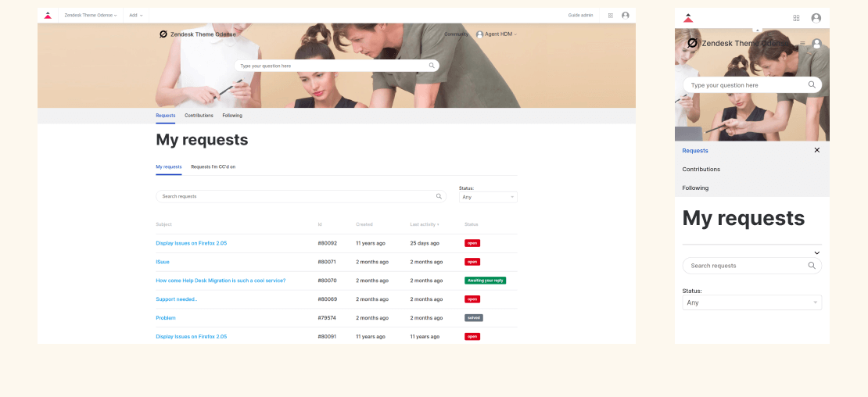
Task: Expand the Zendesk Theme Odense dropdown in top bar
Action: (x=91, y=15)
